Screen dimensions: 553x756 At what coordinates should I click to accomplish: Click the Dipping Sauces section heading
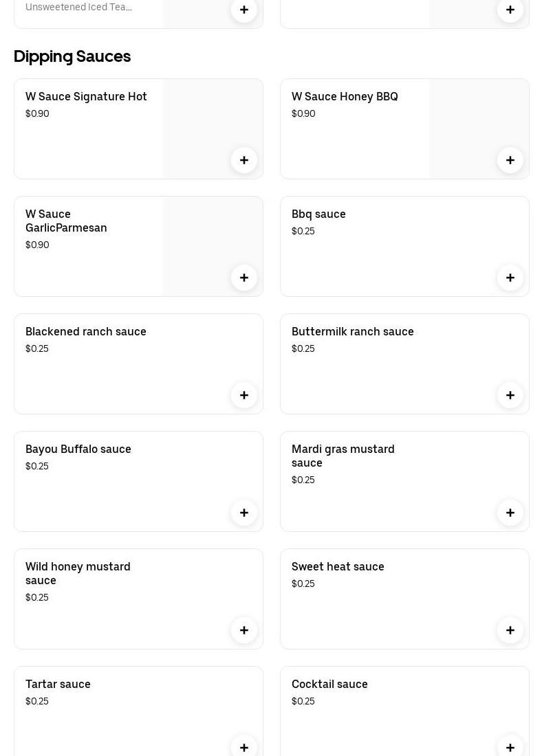coord(72,56)
